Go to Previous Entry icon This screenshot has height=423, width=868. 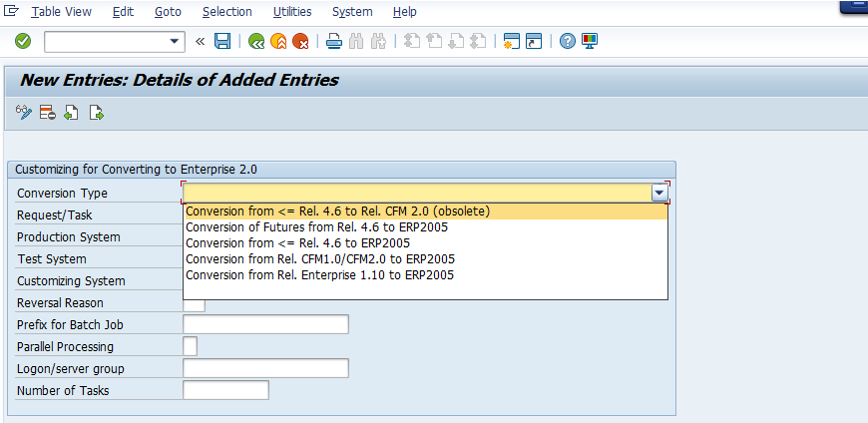[x=71, y=113]
